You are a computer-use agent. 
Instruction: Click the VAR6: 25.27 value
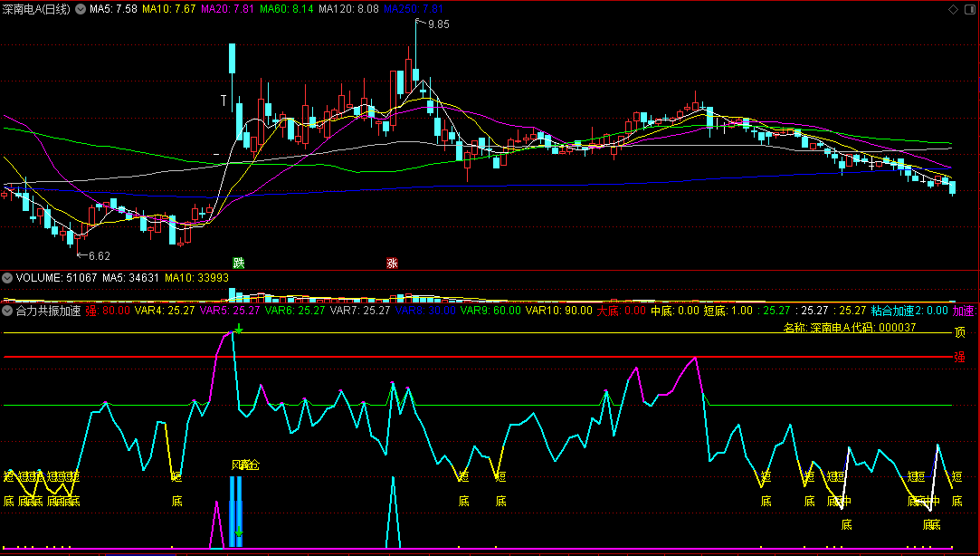point(295,311)
